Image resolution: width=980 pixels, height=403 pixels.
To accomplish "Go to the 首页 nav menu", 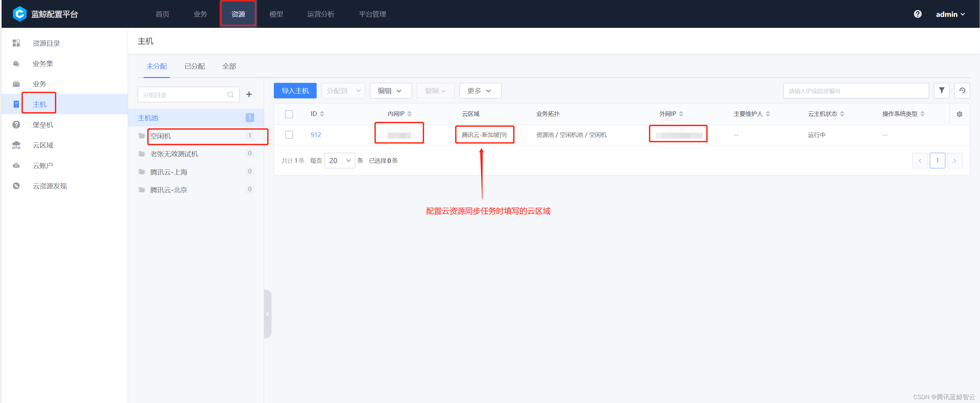I will [162, 14].
